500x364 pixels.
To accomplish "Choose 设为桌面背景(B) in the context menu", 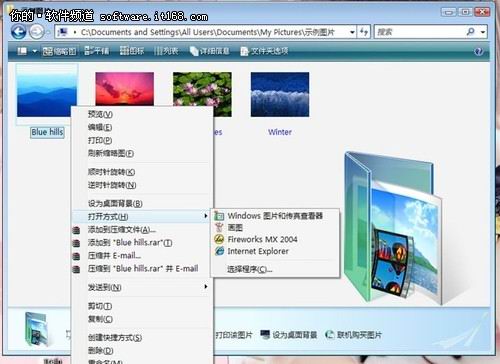I will (x=142, y=203).
